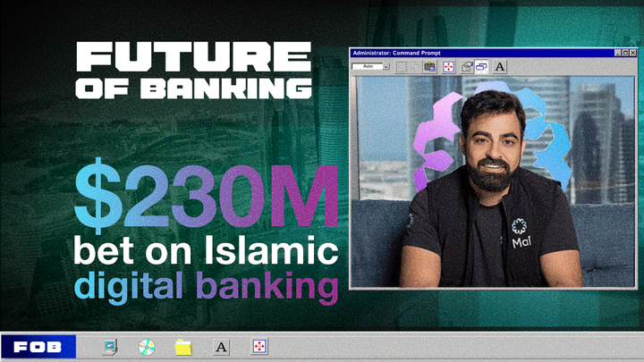The height and width of the screenshot is (362, 644).
Task: Click the overlapping windows Background icon
Action: tap(481, 66)
